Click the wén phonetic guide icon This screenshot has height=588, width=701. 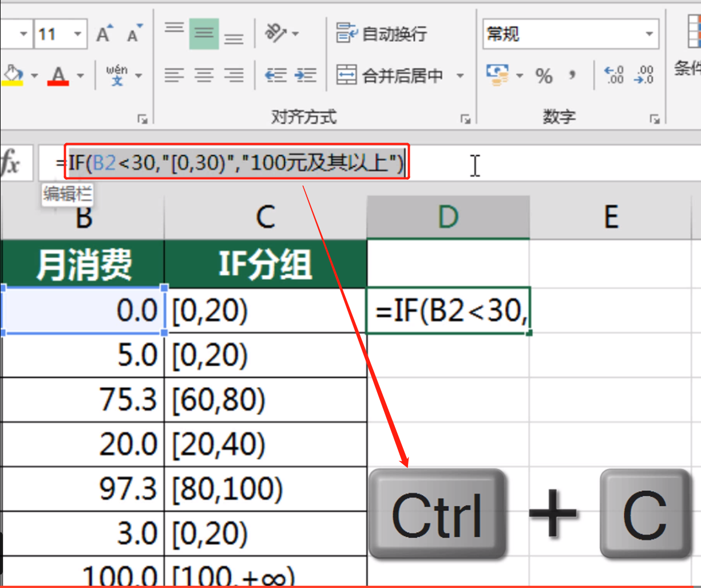pyautogui.click(x=117, y=75)
